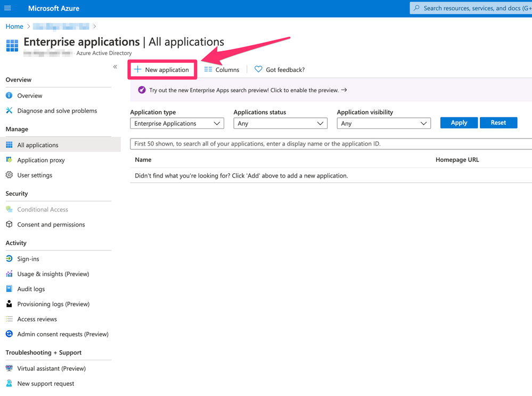Viewport: 532px width, 396px height.
Task: Click the application search input field
Action: 331,144
